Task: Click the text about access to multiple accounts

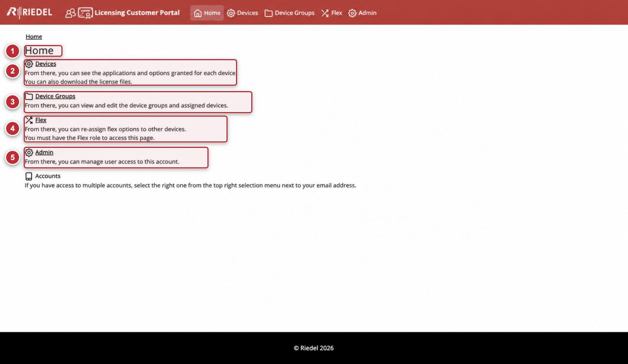Action: 190,185
